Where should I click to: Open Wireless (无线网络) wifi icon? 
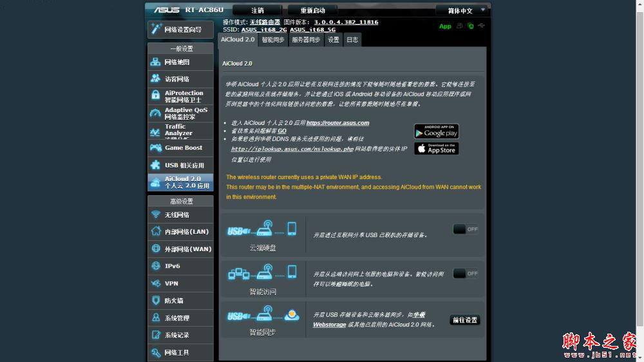156,214
